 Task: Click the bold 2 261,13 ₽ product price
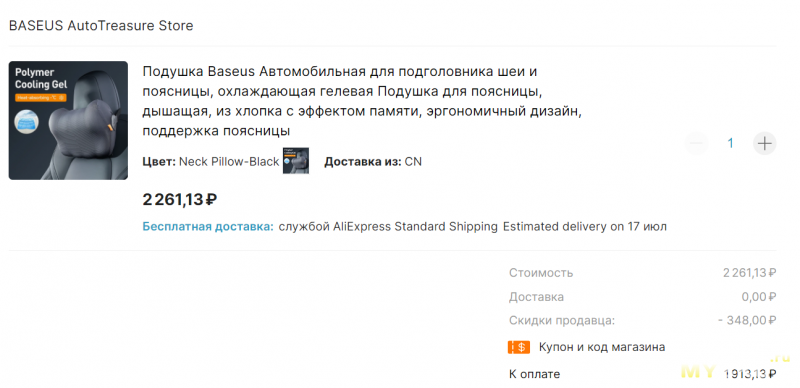tap(180, 200)
